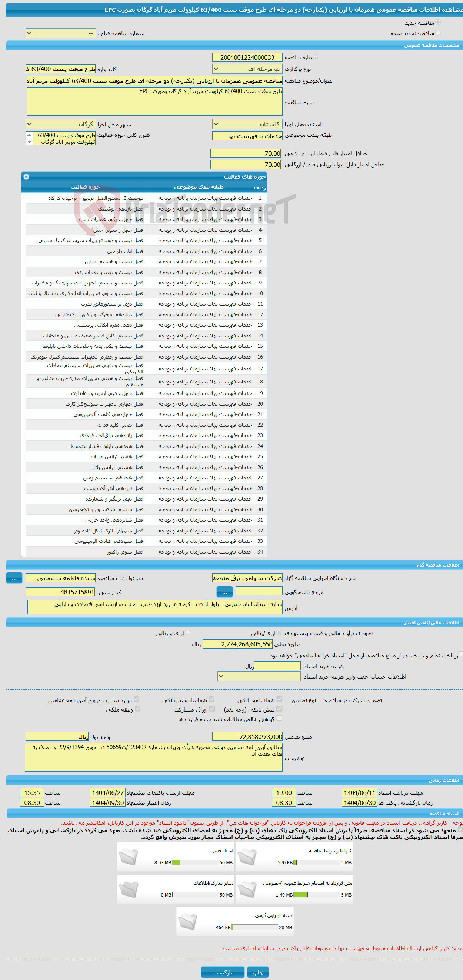Toggle وثیقه ملکی checkbox
The image size is (463, 980).
tap(137, 709)
